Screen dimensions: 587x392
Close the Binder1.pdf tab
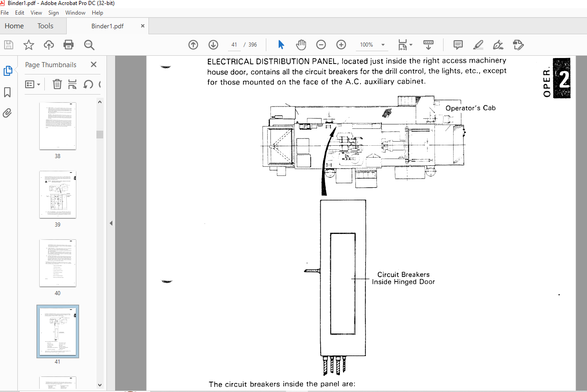pyautogui.click(x=143, y=26)
